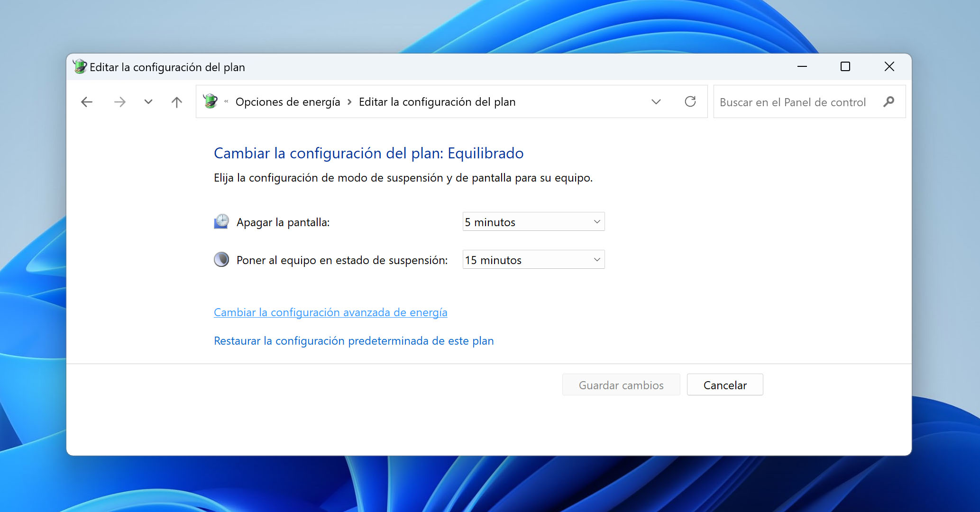Screen dimensions: 980x512
Task: Open 'Apagar la pantalla' time dropdown
Action: [x=533, y=222]
